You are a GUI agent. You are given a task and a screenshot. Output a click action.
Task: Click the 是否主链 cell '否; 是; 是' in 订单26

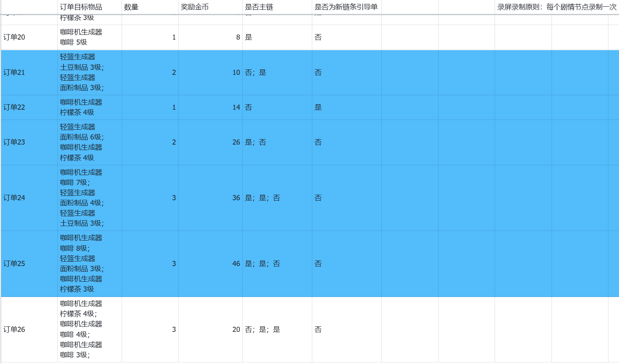click(277, 330)
